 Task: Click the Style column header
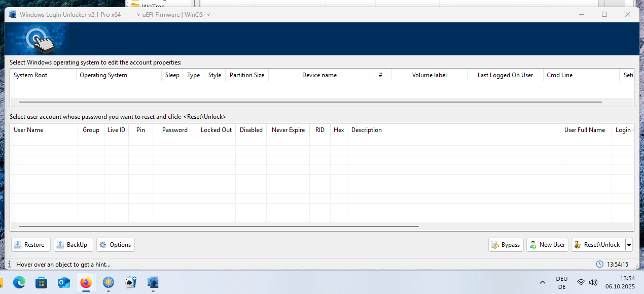(x=215, y=75)
